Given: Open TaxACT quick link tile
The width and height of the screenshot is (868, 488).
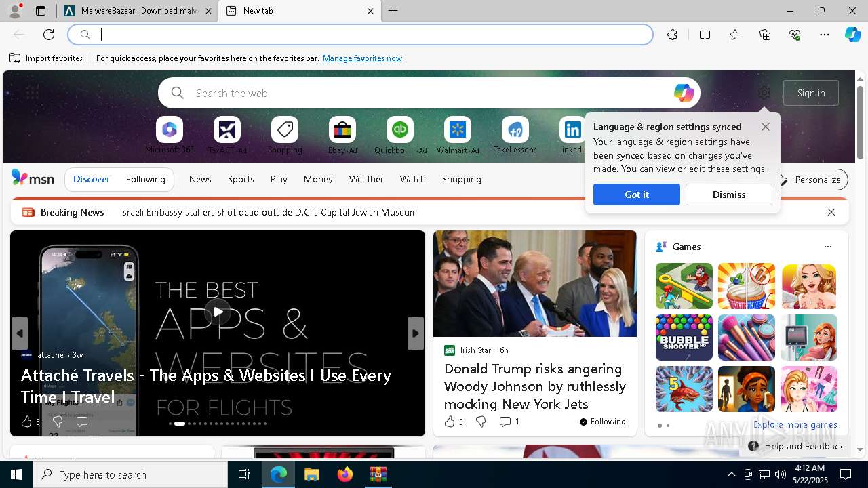Looking at the screenshot, I should 227,136.
